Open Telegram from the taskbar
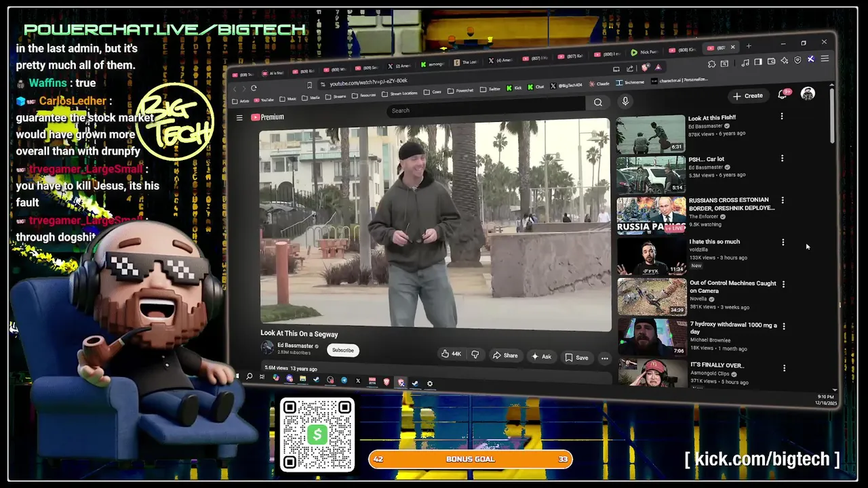 point(344,380)
